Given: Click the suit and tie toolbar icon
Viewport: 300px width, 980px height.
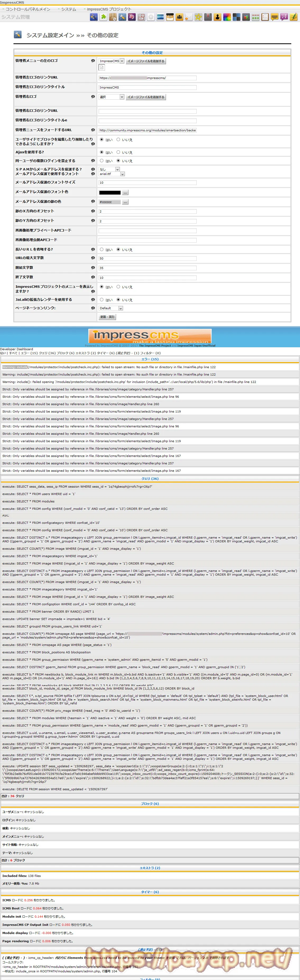Looking at the screenshot, I should pos(207,17).
